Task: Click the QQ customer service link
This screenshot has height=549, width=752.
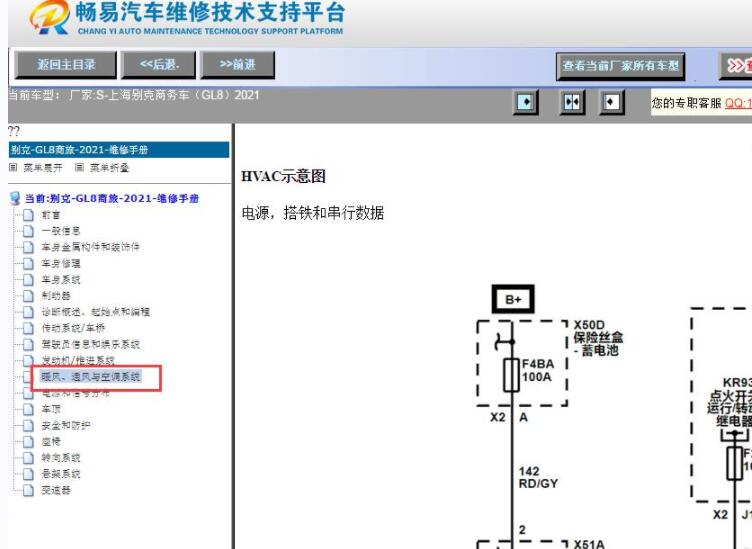Action: tap(738, 103)
